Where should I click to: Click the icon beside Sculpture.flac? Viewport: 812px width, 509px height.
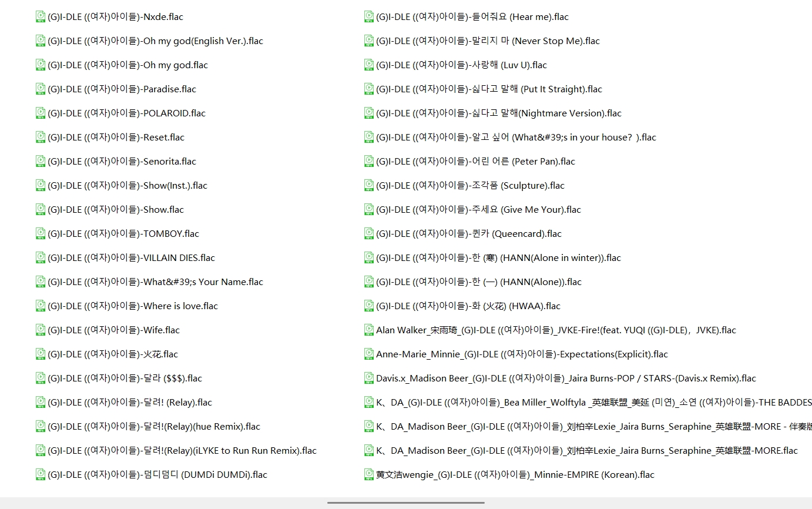(369, 185)
